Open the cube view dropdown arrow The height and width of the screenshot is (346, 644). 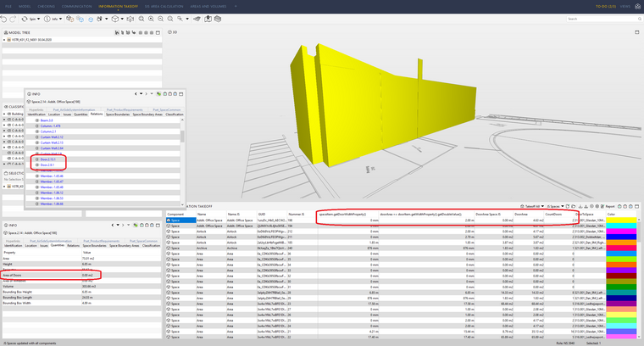122,19
